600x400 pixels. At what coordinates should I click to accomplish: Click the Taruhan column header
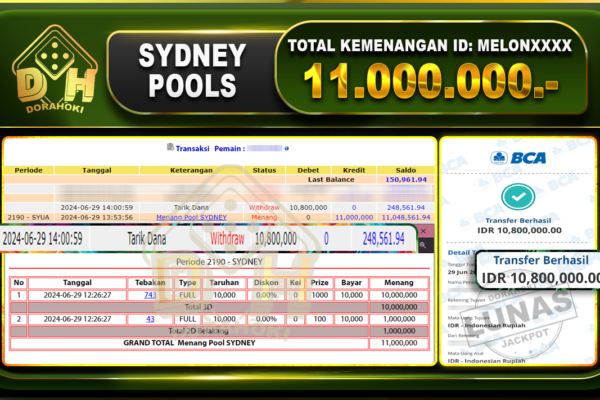point(224,282)
